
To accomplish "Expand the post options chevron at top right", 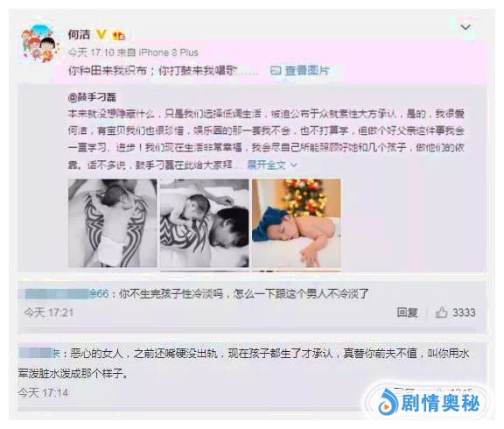I will pos(465,27).
